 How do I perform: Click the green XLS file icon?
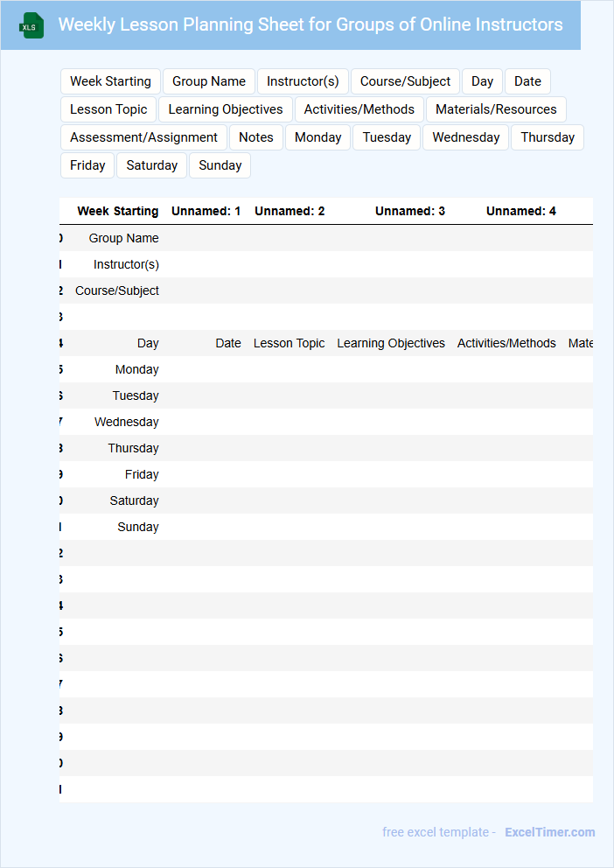coord(31,25)
